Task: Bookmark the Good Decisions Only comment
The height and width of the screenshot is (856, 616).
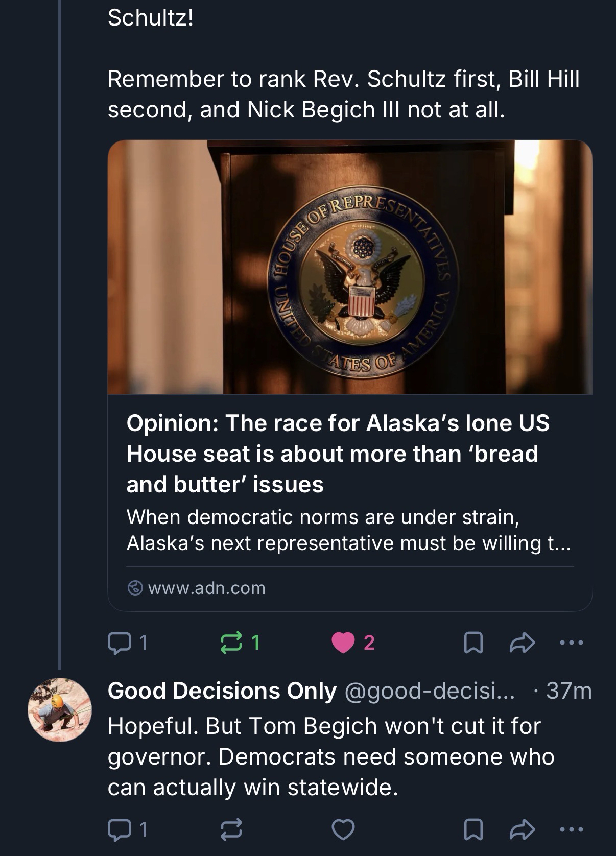Action: [473, 829]
